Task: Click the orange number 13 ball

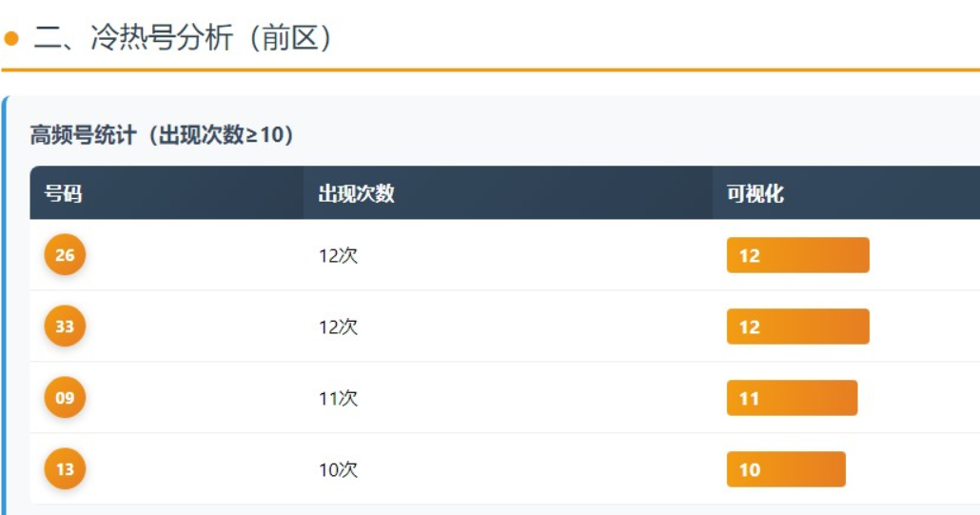Action: tap(65, 468)
